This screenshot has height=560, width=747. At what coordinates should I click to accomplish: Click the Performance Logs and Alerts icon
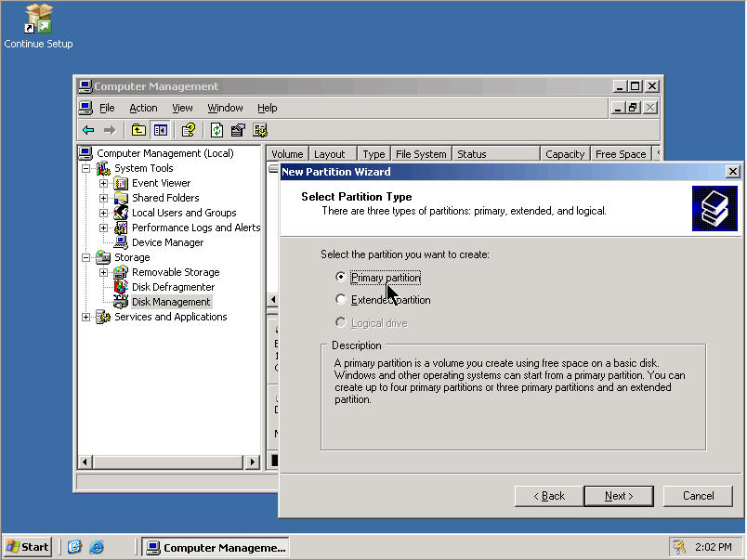coord(121,228)
